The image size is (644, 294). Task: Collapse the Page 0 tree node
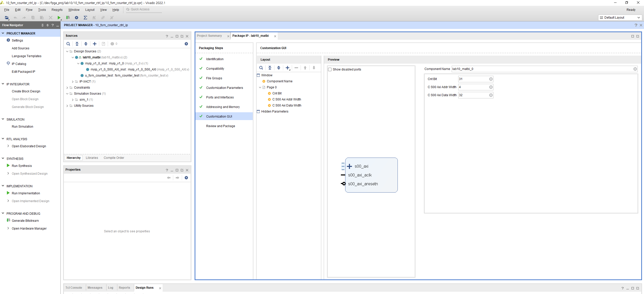260,87
